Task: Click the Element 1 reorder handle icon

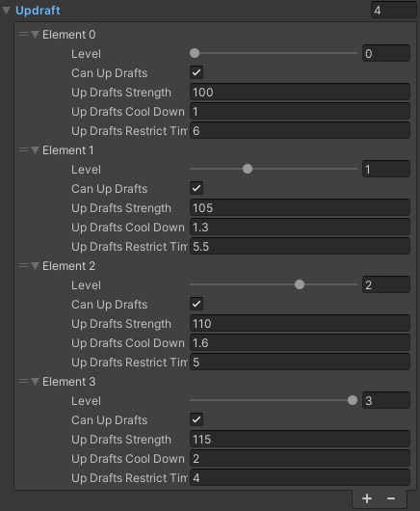Action: coord(24,149)
